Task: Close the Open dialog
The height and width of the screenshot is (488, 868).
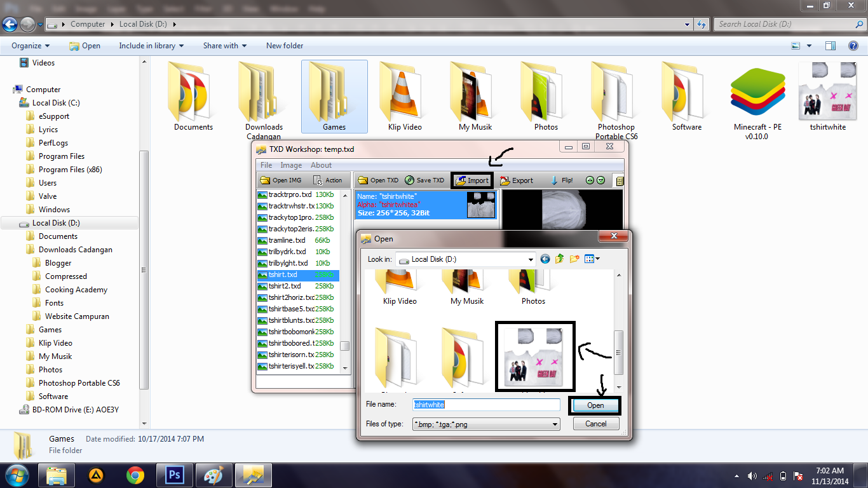Action: (614, 237)
